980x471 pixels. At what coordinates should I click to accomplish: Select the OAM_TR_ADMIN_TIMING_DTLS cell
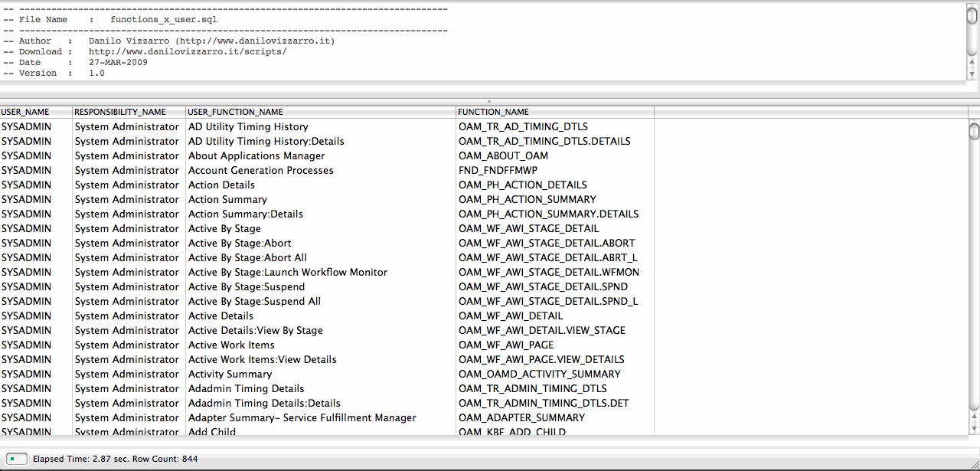pos(555,388)
